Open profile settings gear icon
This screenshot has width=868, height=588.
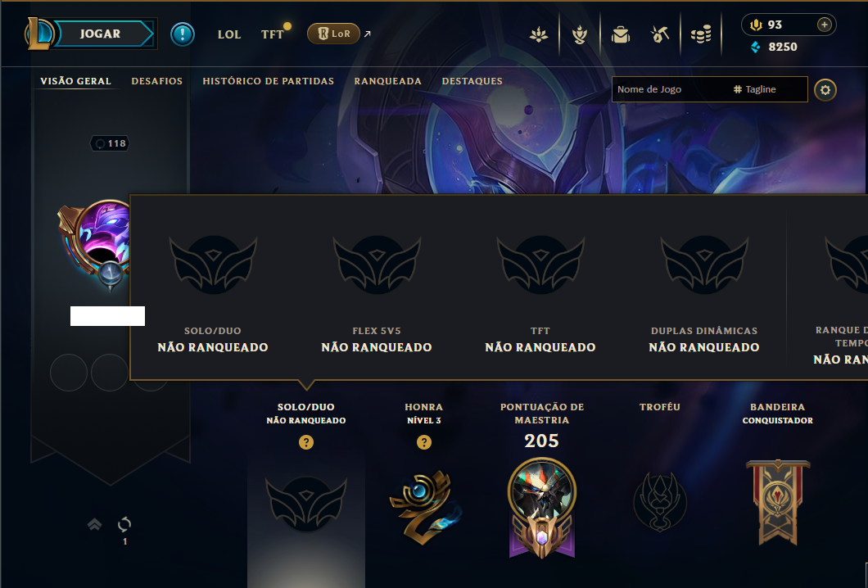click(825, 90)
